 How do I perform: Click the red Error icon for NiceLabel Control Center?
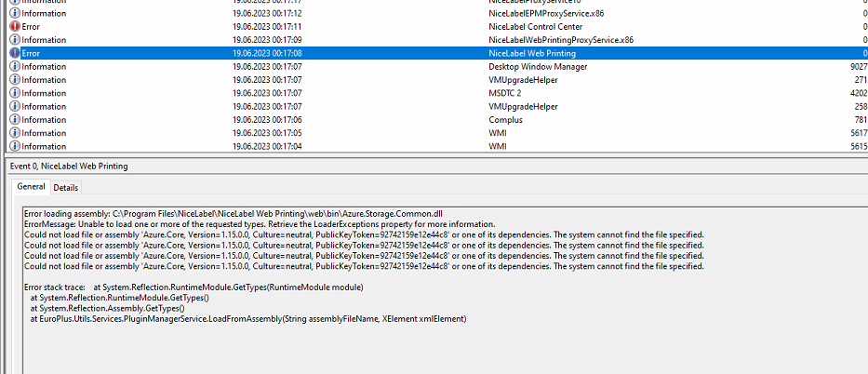tap(15, 27)
